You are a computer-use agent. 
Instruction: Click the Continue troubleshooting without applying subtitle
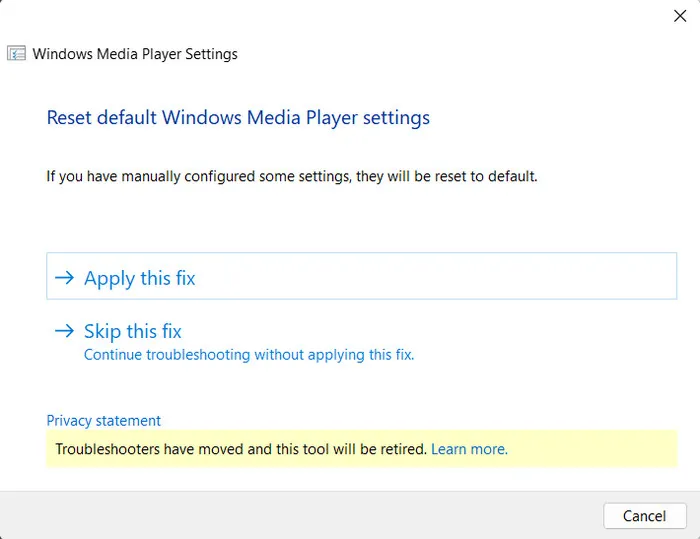(248, 355)
